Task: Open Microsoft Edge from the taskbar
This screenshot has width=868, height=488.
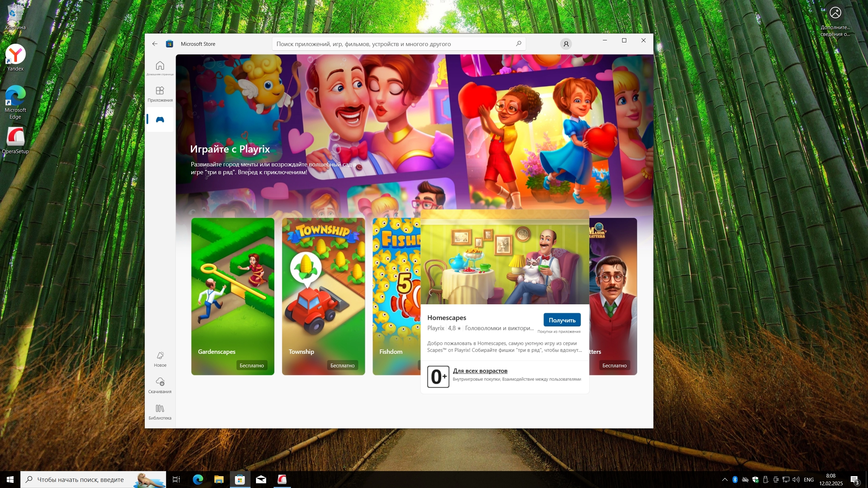Action: coord(198,480)
